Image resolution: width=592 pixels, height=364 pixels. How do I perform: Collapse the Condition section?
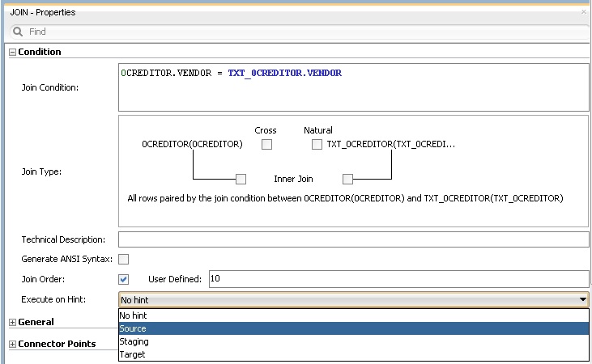12,52
